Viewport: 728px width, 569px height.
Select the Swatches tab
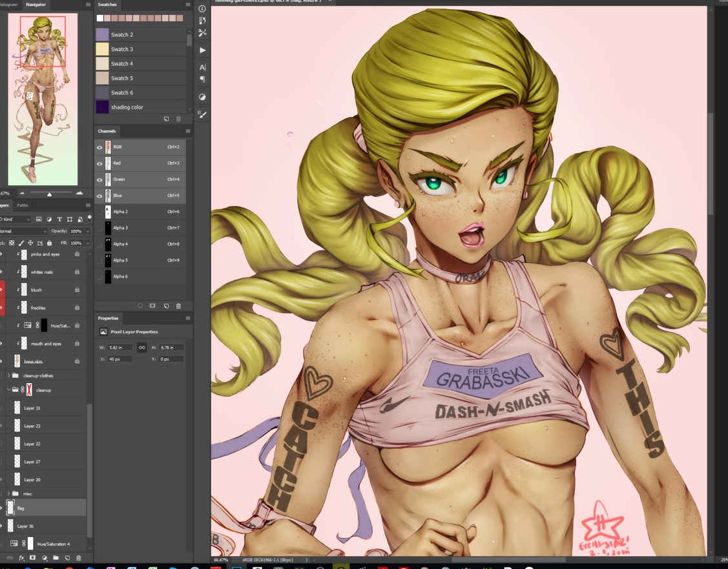tap(107, 5)
